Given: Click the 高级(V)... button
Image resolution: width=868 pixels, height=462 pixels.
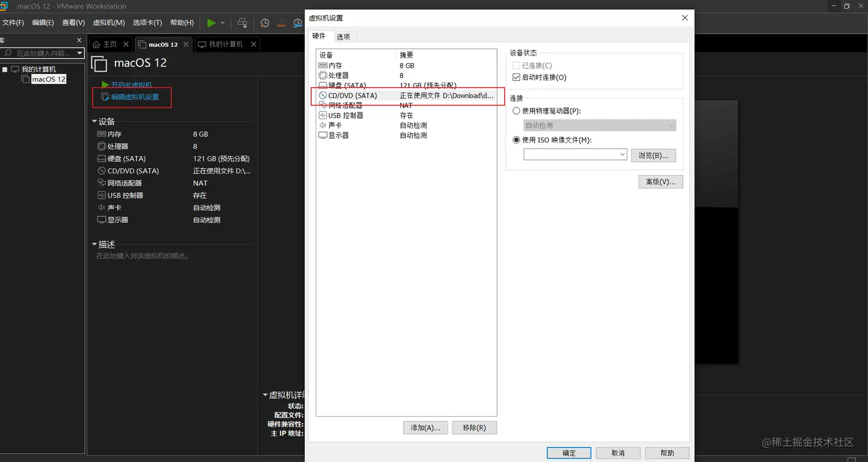Looking at the screenshot, I should pyautogui.click(x=660, y=181).
